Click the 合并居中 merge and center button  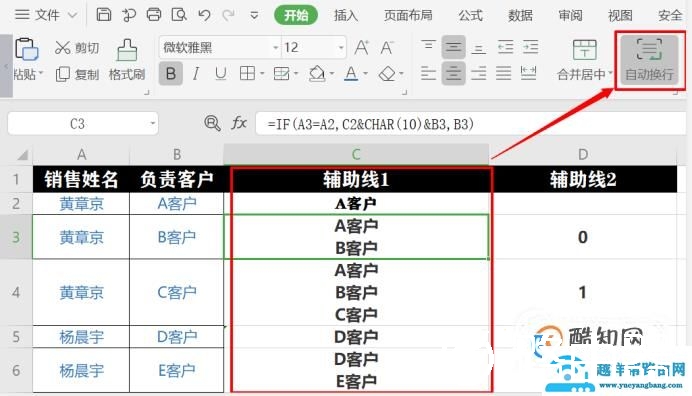584,60
